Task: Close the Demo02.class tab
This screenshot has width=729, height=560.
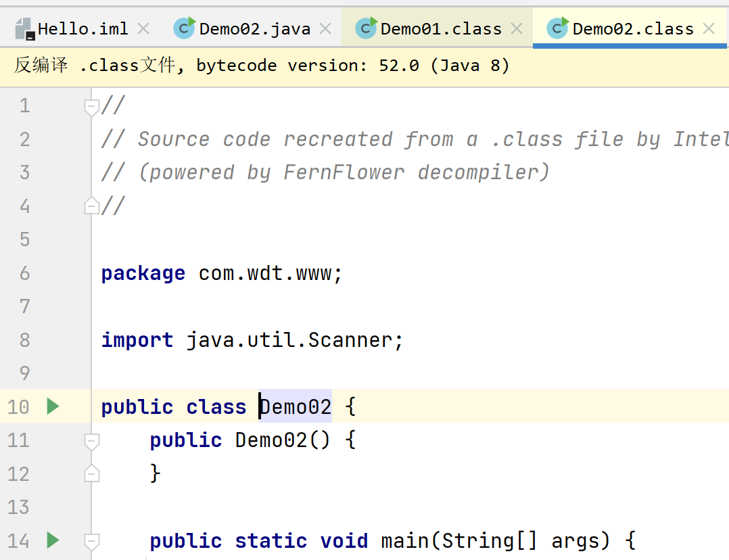Action: pos(709,28)
